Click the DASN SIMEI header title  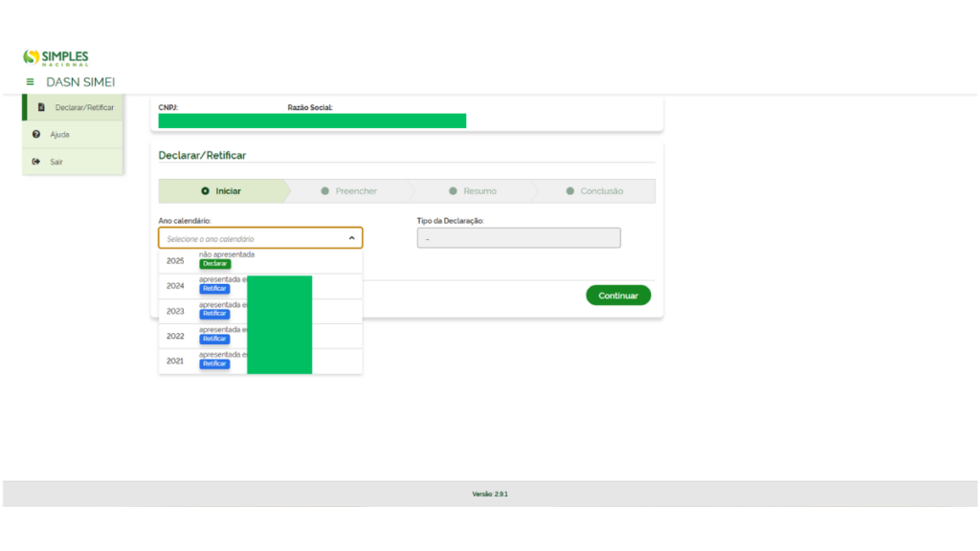pyautogui.click(x=80, y=82)
